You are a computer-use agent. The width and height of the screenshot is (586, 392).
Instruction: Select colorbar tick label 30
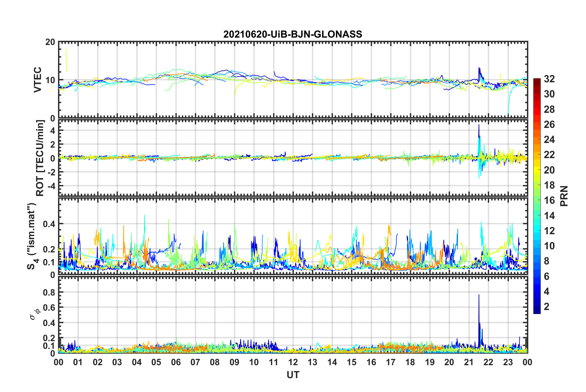[x=549, y=94]
